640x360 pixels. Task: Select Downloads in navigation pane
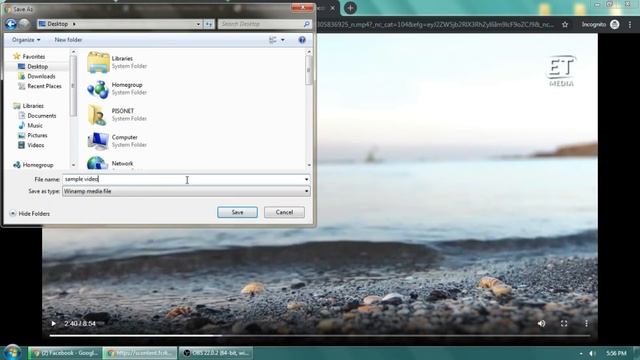pyautogui.click(x=37, y=76)
